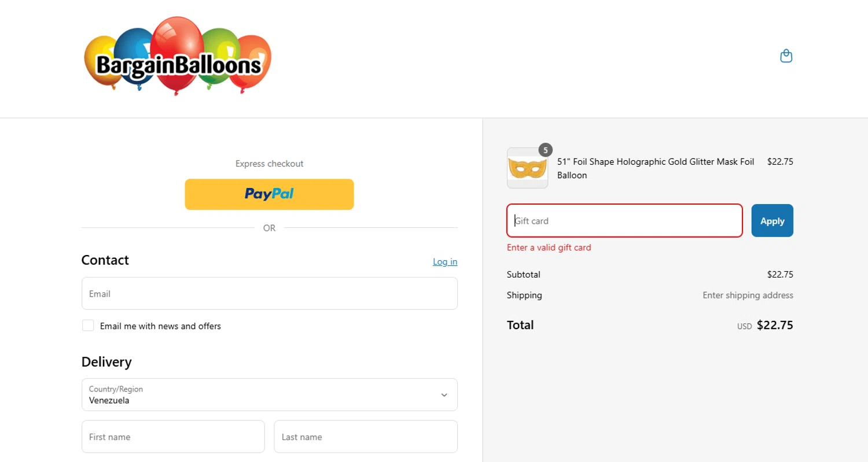
Task: Focus the Gift card input field
Action: click(x=624, y=220)
